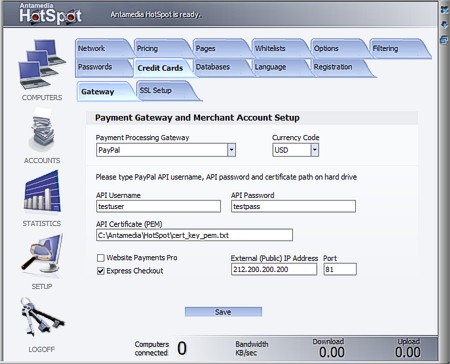Uncheck the Express Checkout checkbox

tap(101, 271)
